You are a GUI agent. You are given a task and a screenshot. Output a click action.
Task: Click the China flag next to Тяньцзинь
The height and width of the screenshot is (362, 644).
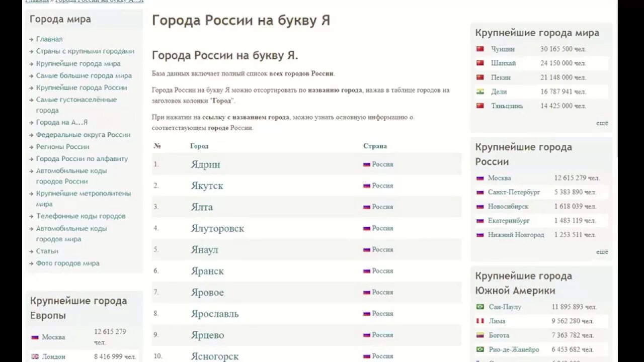pos(480,106)
